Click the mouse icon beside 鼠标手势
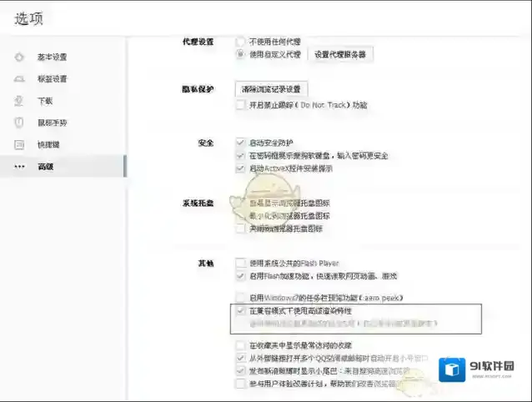 pyautogui.click(x=19, y=123)
